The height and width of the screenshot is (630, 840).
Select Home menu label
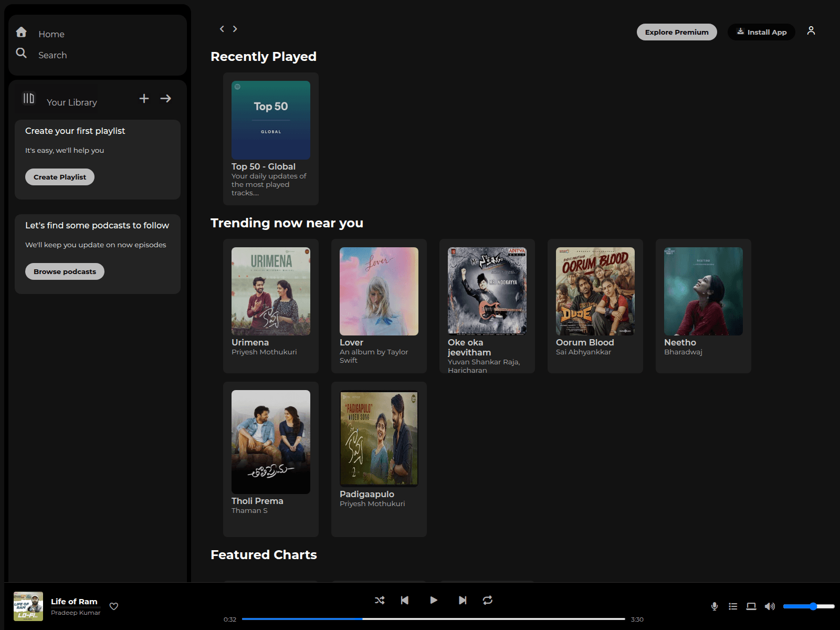[x=51, y=34]
